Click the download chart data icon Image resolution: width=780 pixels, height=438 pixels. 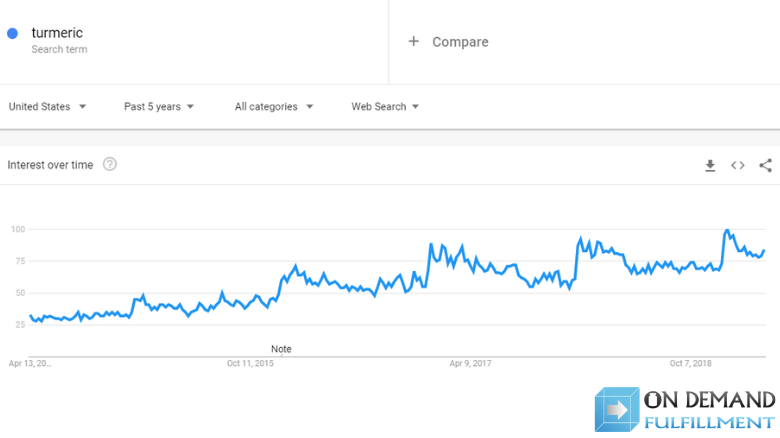pyautogui.click(x=710, y=166)
